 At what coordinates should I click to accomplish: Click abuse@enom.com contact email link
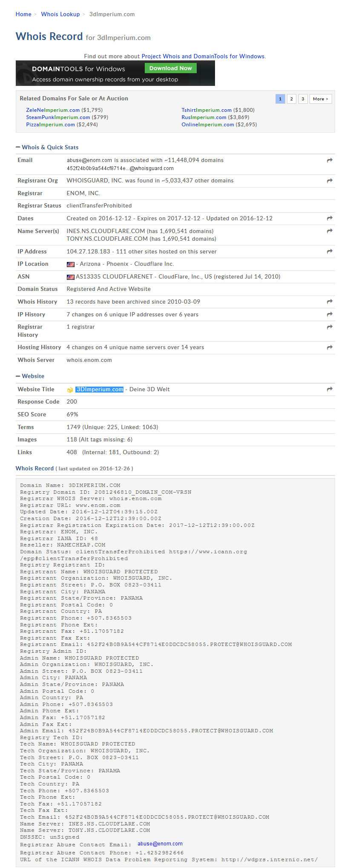(x=160, y=843)
